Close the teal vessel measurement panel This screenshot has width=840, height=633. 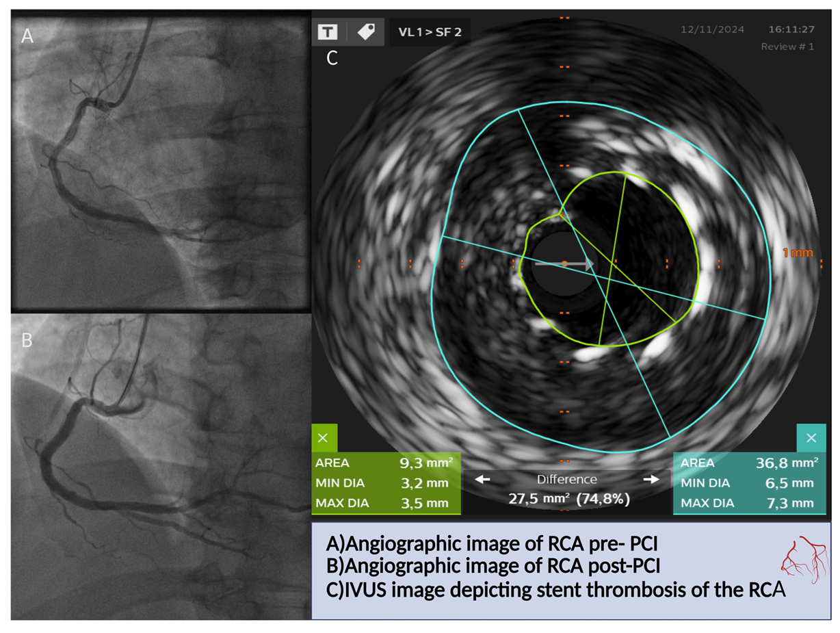pos(811,438)
